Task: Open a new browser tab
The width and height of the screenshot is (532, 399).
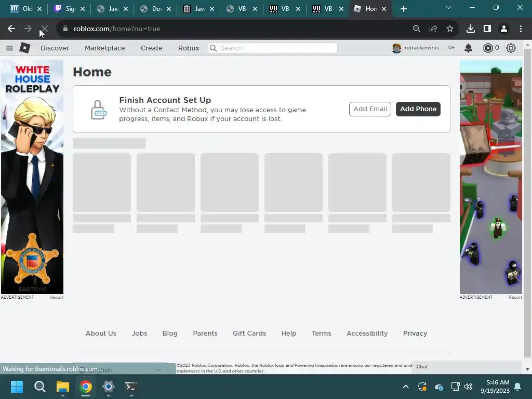Action: pos(403,9)
